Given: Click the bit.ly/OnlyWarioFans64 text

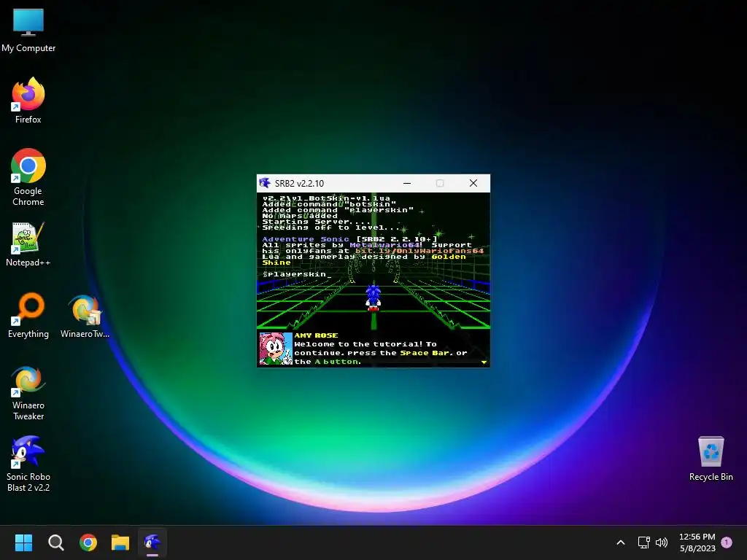Looking at the screenshot, I should [419, 251].
